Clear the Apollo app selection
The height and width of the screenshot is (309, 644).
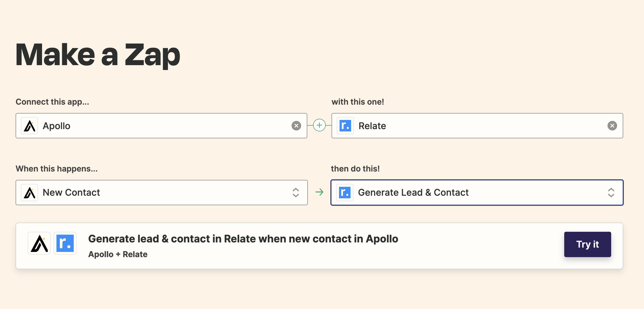(296, 126)
